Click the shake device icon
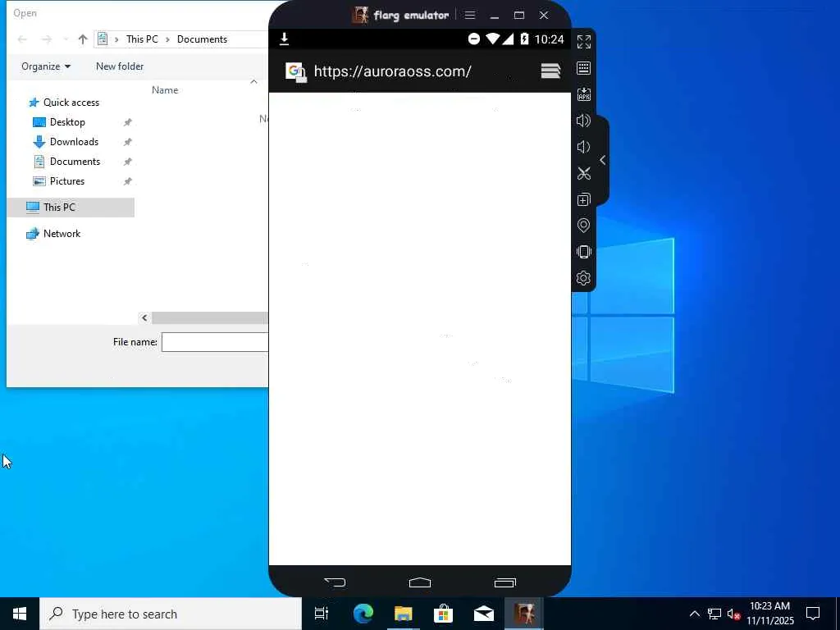The width and height of the screenshot is (840, 630). click(x=583, y=252)
